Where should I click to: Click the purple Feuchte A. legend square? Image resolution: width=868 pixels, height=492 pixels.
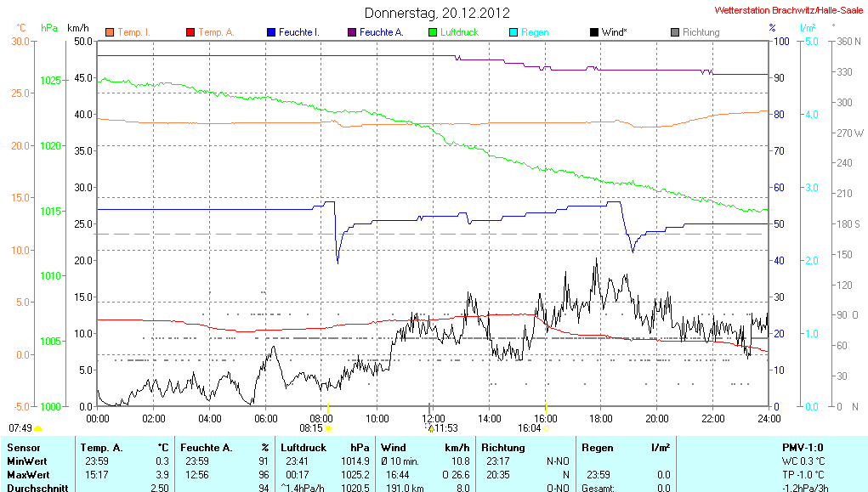351,32
